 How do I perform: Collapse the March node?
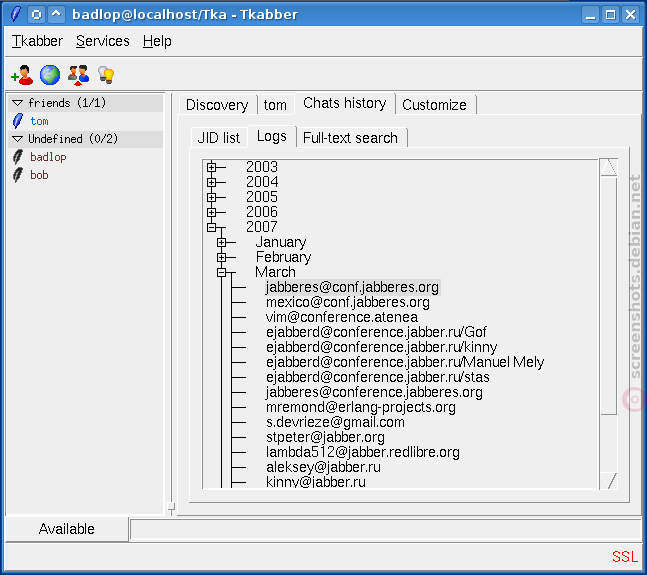click(222, 272)
